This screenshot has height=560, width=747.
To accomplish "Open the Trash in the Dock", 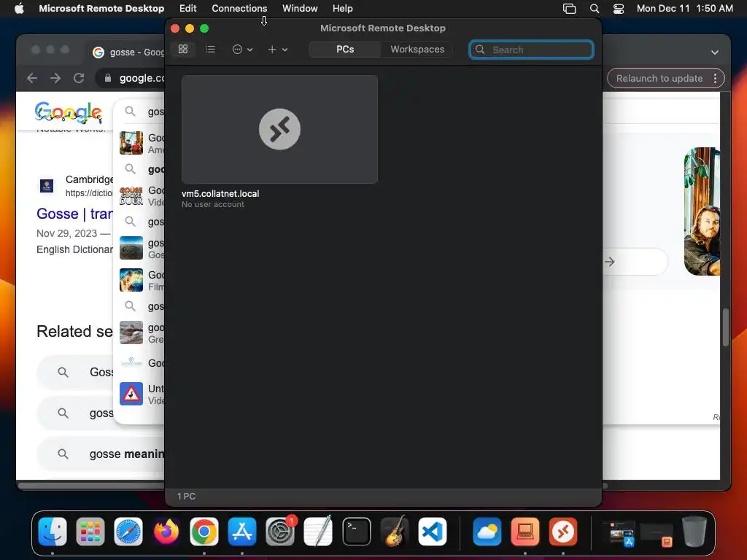I will click(x=694, y=532).
